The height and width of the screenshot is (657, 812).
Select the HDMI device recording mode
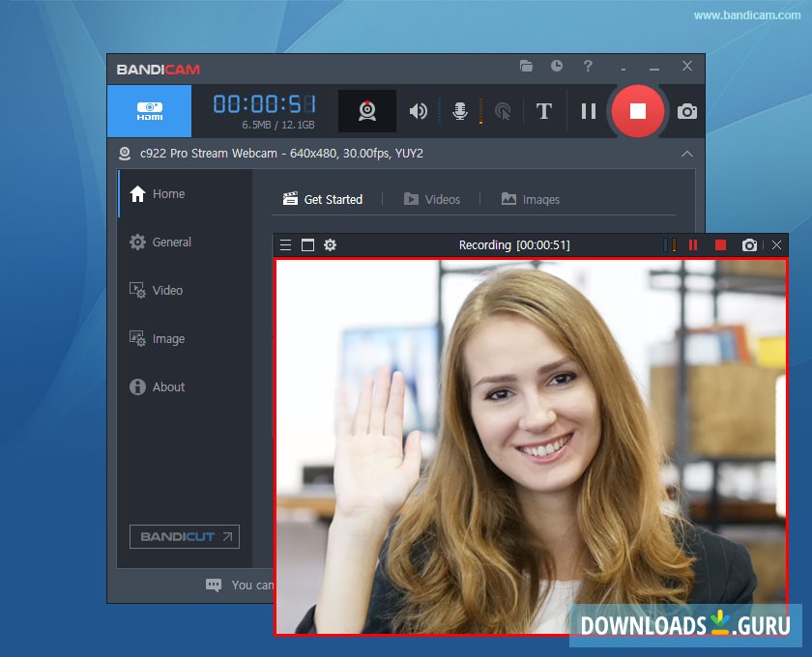[x=149, y=111]
